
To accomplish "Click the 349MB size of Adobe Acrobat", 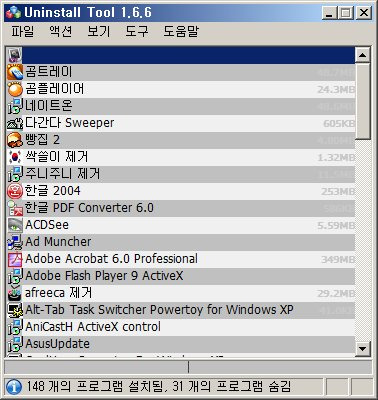I will pos(338,259).
